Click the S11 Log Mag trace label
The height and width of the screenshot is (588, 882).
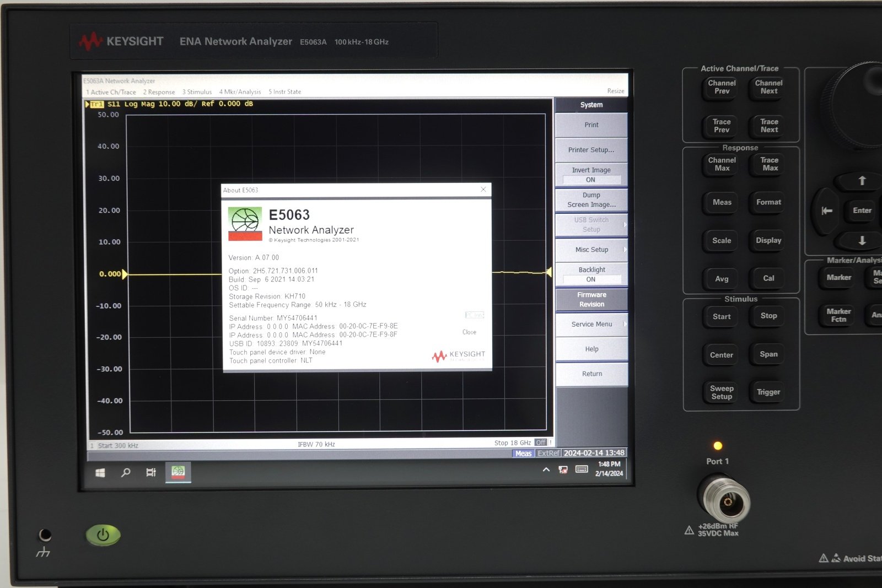[131, 104]
